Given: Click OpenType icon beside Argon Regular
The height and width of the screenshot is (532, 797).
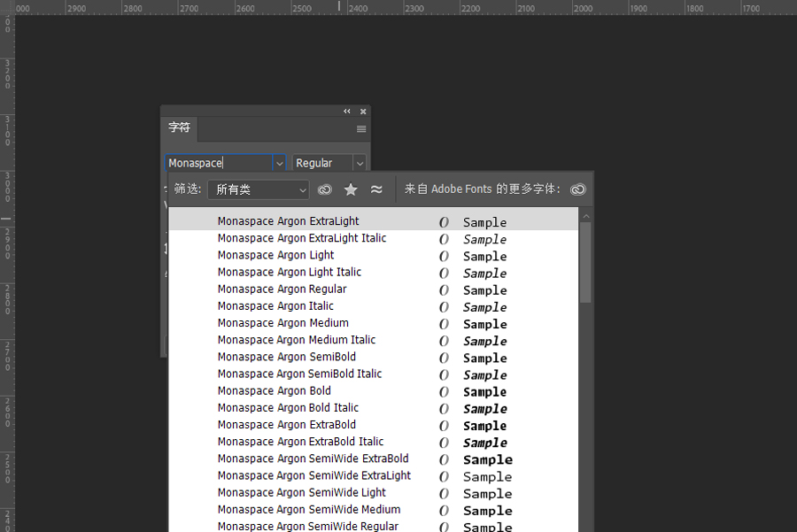Looking at the screenshot, I should 444,290.
